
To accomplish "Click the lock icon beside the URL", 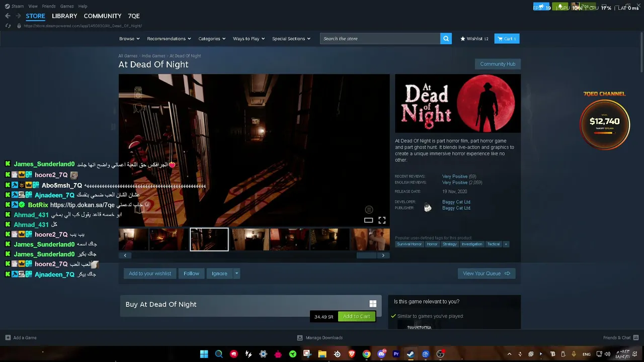I will point(19,26).
